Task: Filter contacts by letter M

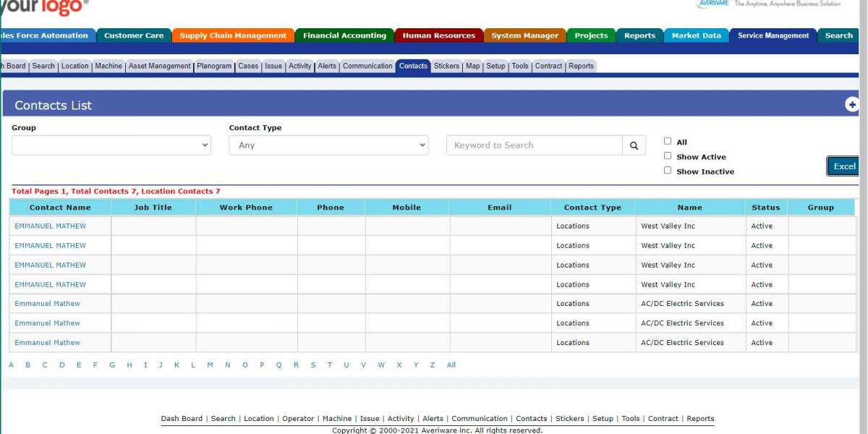Action: tap(210, 365)
